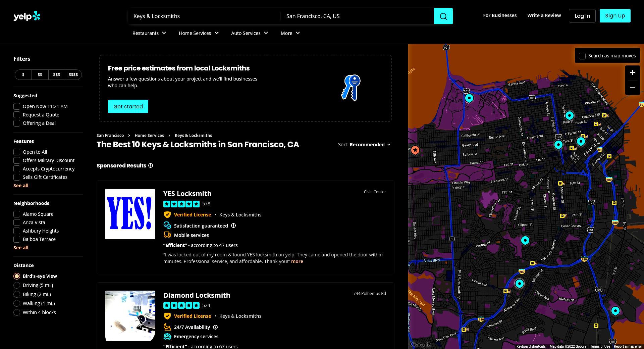The height and width of the screenshot is (349, 644).
Task: Open For Businesses link
Action: click(x=500, y=15)
